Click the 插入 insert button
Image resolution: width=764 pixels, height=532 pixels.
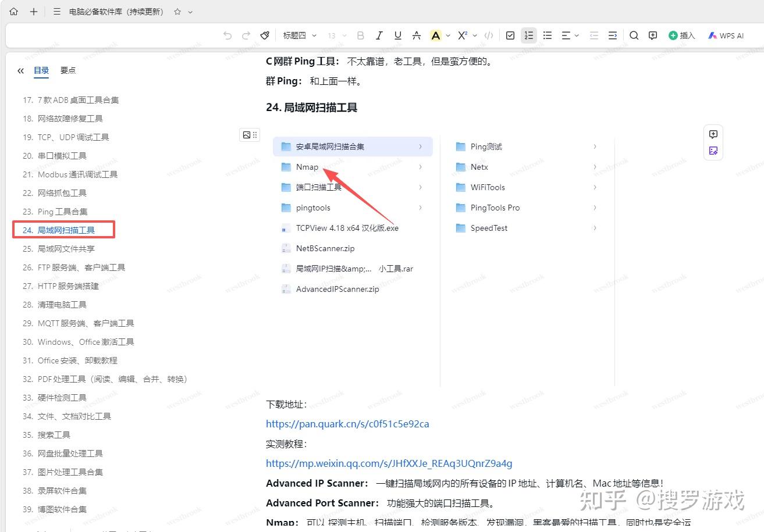click(682, 35)
